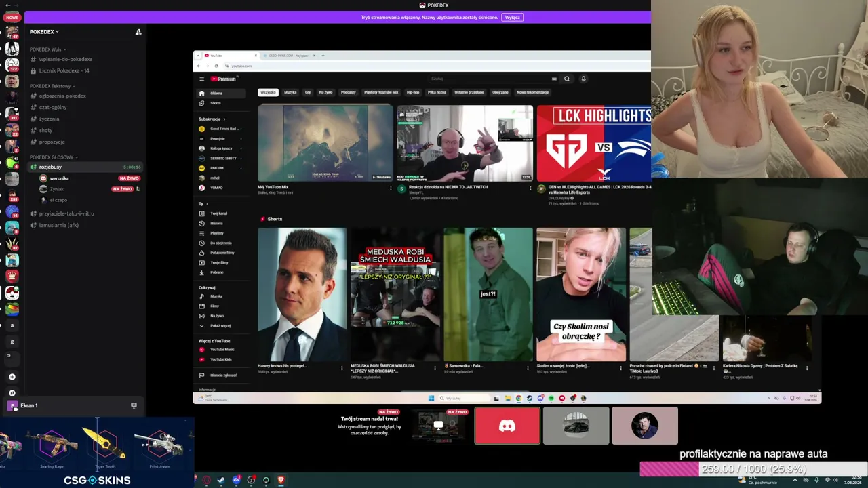
Task: Expand Pokaż więcej in Odkrywaj section
Action: coord(221,326)
